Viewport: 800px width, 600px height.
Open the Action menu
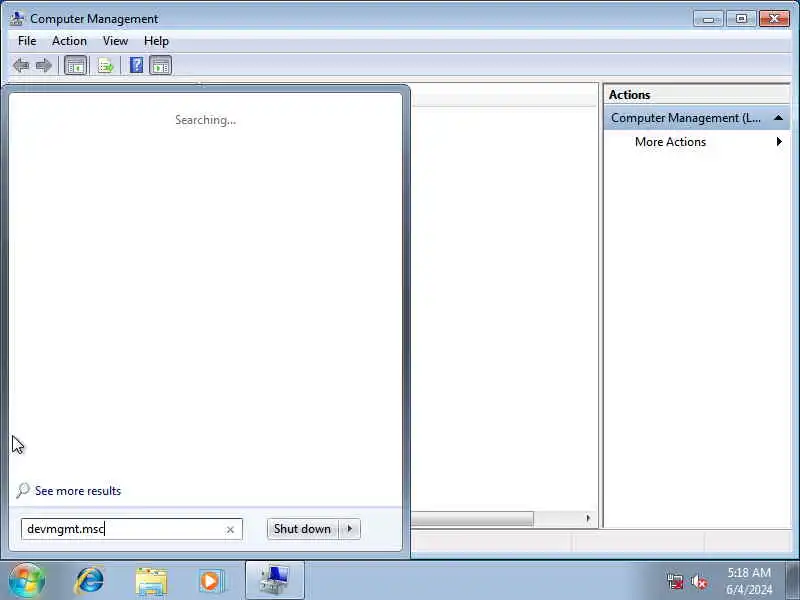click(69, 41)
